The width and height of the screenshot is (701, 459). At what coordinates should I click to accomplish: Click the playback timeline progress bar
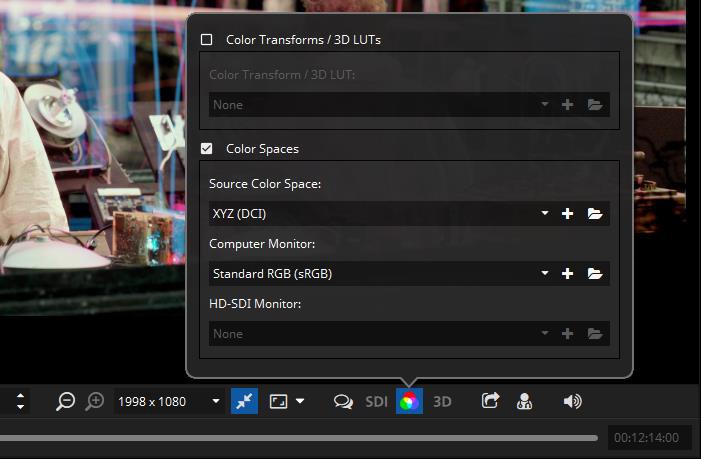coord(300,437)
